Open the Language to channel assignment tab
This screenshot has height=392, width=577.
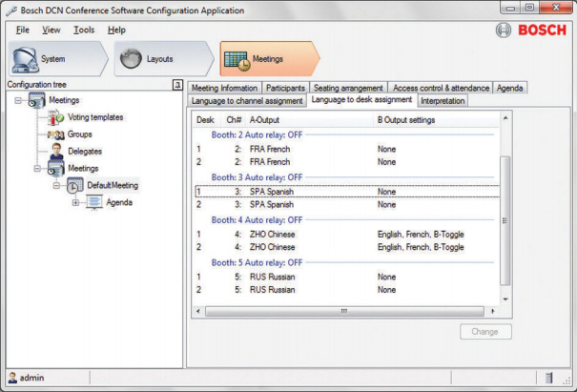247,100
